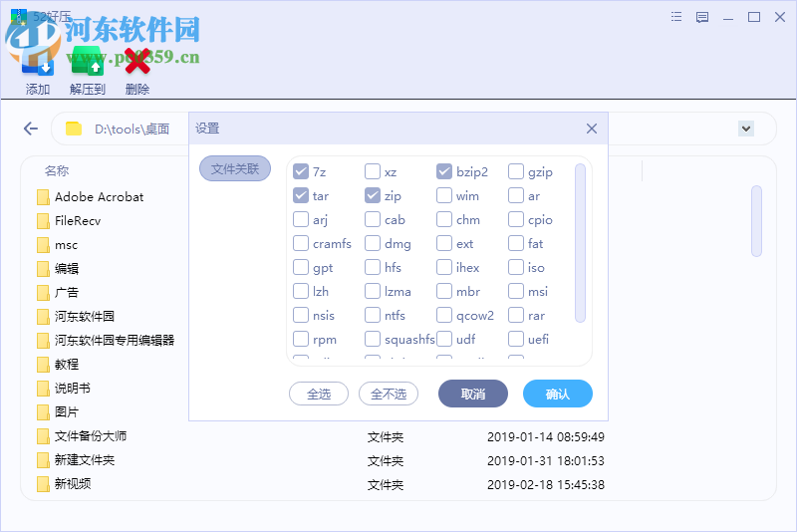The width and height of the screenshot is (797, 532).
Task: Tick the cab checkbox
Action: (x=373, y=219)
